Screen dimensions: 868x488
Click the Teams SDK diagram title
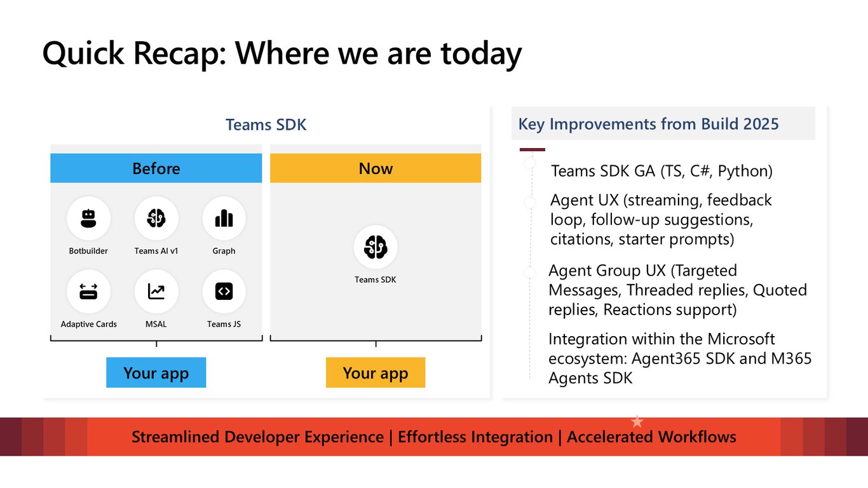click(x=266, y=125)
